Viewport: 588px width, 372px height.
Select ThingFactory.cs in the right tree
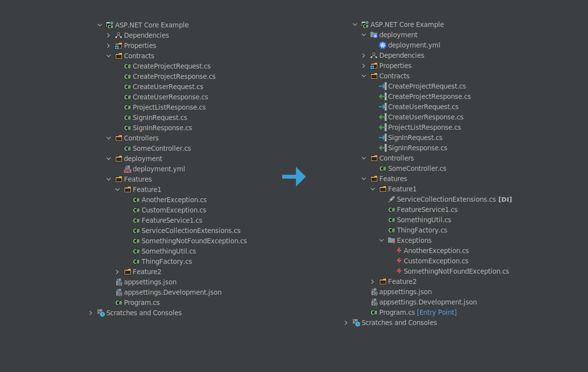(x=422, y=230)
